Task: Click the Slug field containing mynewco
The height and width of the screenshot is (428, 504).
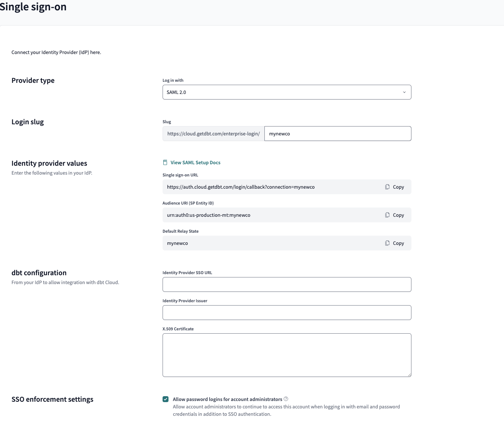Action: (338, 134)
